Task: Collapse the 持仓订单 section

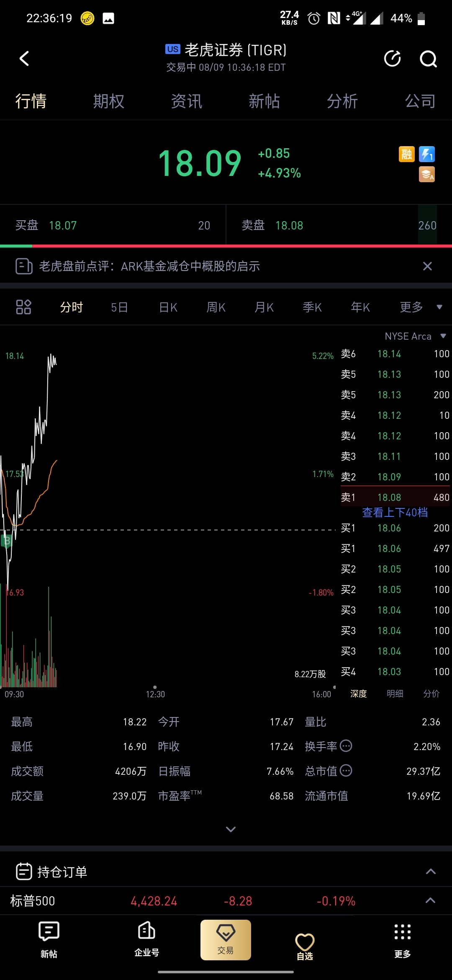Action: click(431, 872)
